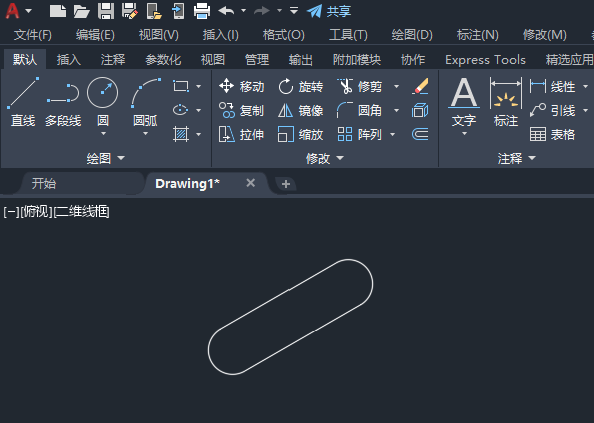
Task: Click the Save As icon with the pencil
Action: (130, 11)
